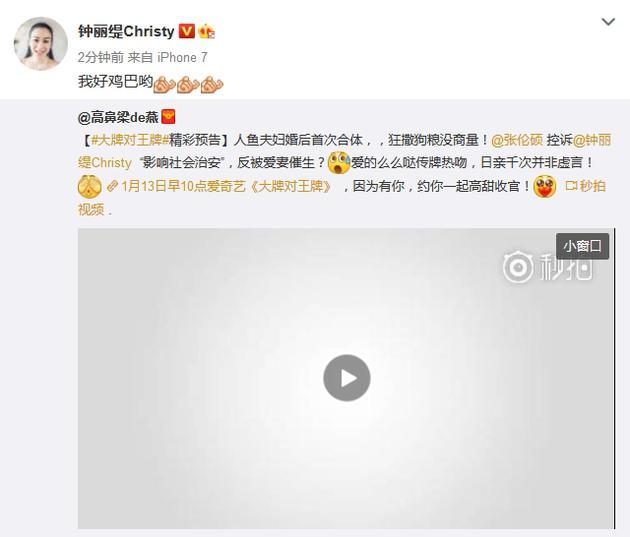Click the shocked face emoji
This screenshot has height=537, width=630.
339,163
